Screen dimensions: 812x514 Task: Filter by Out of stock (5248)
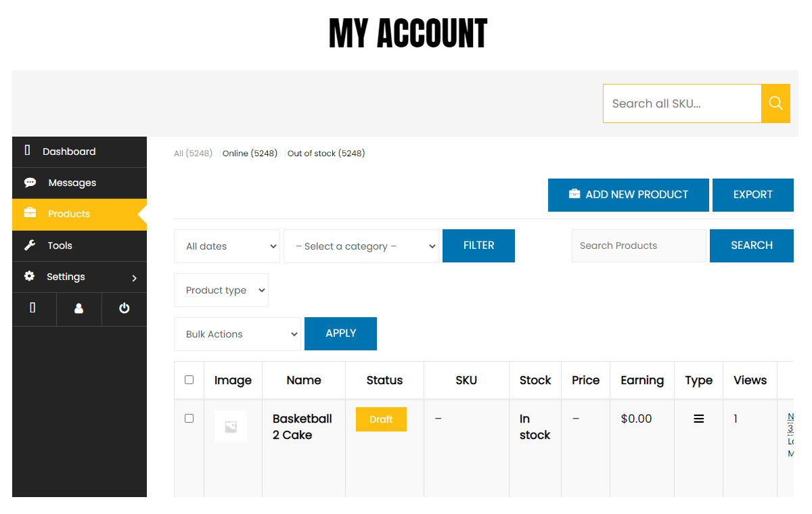[326, 154]
